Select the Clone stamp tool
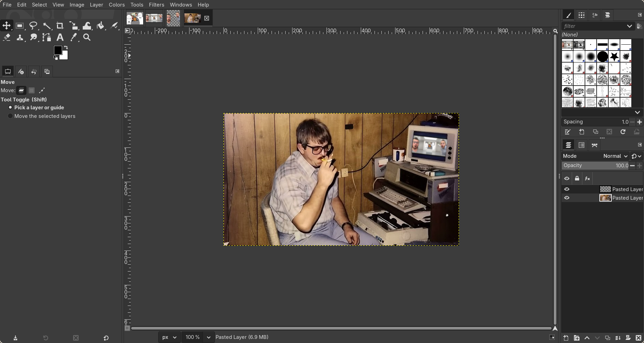Image resolution: width=644 pixels, height=343 pixels. (x=20, y=37)
